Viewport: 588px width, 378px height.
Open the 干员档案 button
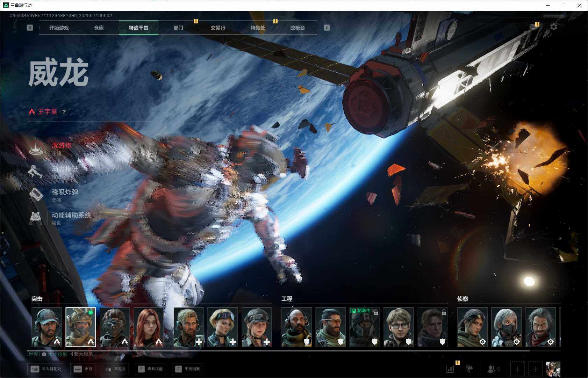(x=188, y=369)
